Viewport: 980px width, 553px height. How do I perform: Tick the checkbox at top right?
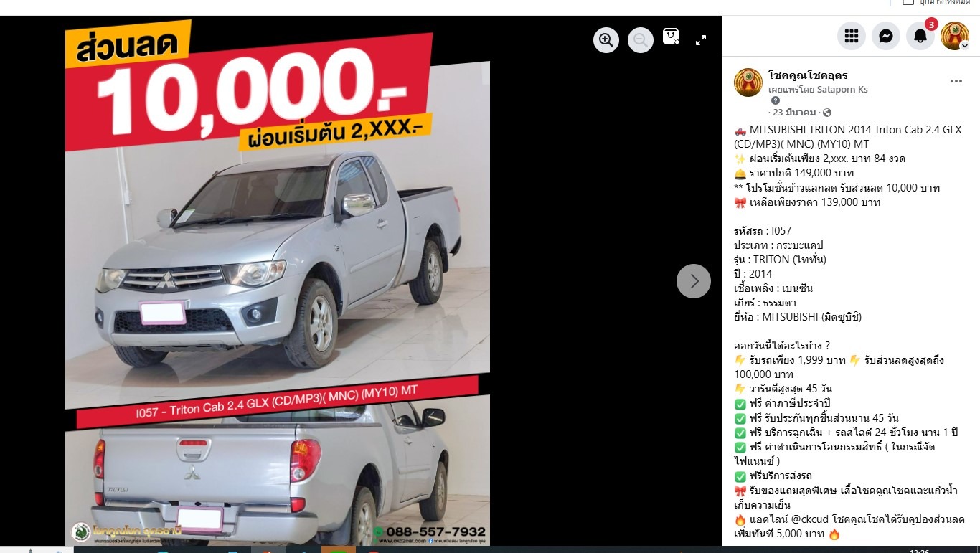[x=908, y=2]
